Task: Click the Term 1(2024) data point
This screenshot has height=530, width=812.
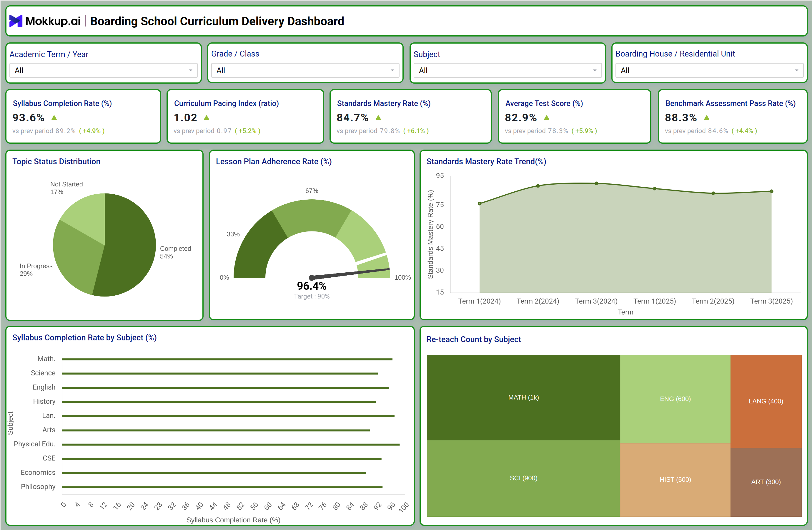Action: 479,203
